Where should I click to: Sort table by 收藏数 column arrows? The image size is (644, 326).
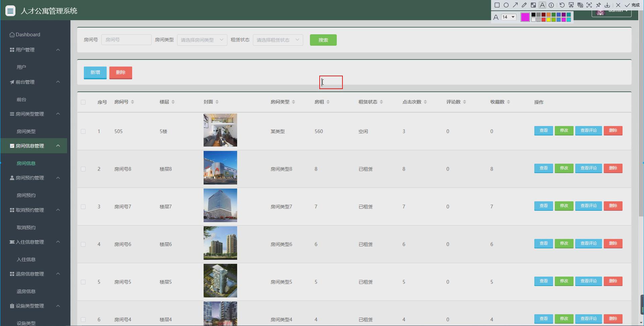508,102
